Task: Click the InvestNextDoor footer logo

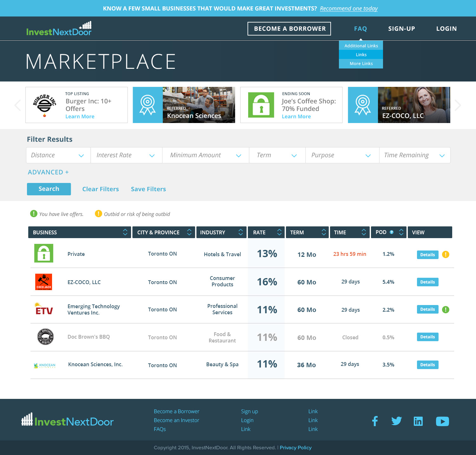Action: (x=67, y=420)
